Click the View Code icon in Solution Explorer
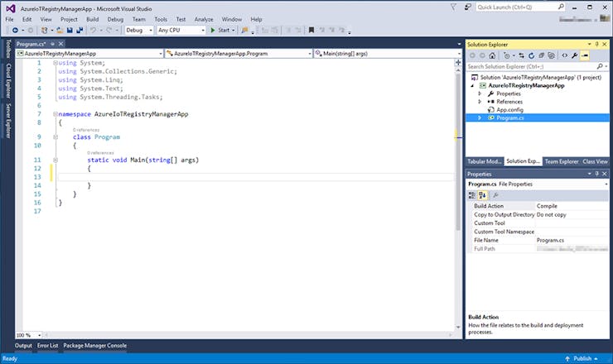613x364 pixels. tap(564, 55)
